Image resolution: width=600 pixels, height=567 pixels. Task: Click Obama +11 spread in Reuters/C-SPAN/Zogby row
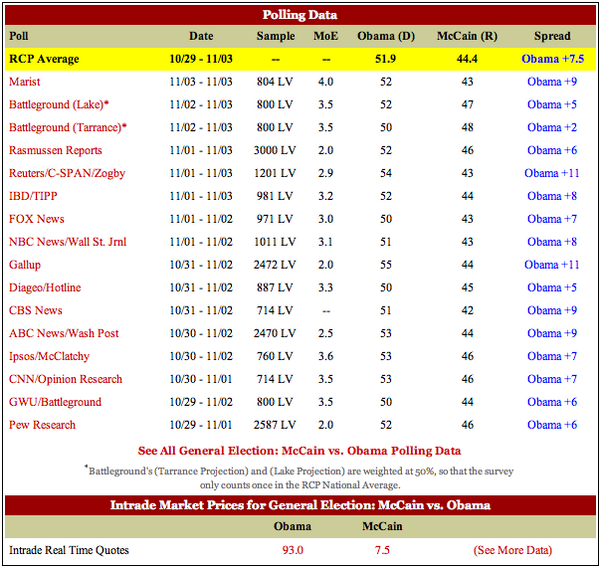tap(552, 173)
